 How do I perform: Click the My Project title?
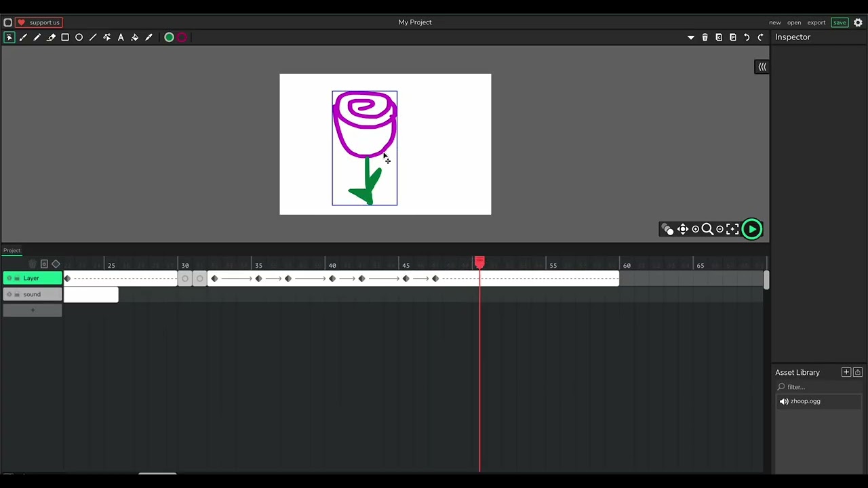(415, 22)
